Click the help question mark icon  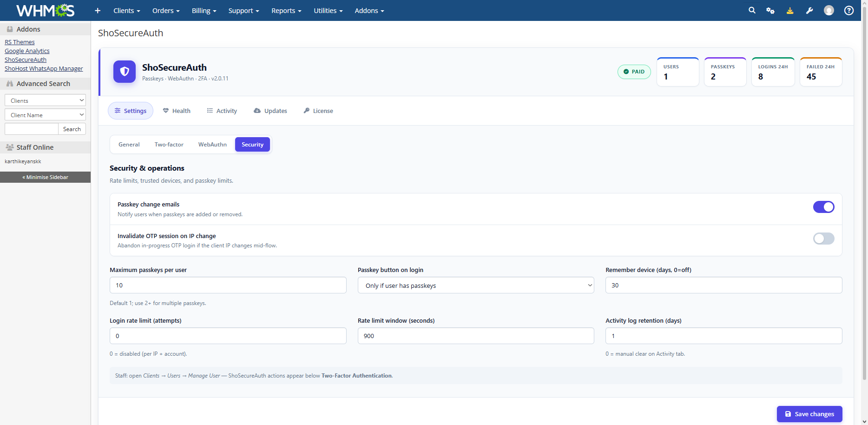pos(849,10)
